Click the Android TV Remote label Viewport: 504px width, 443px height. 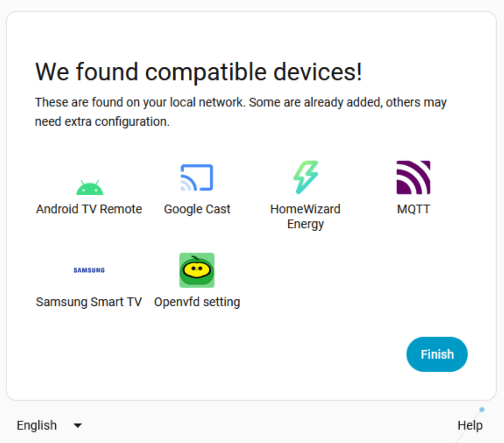pyautogui.click(x=89, y=209)
